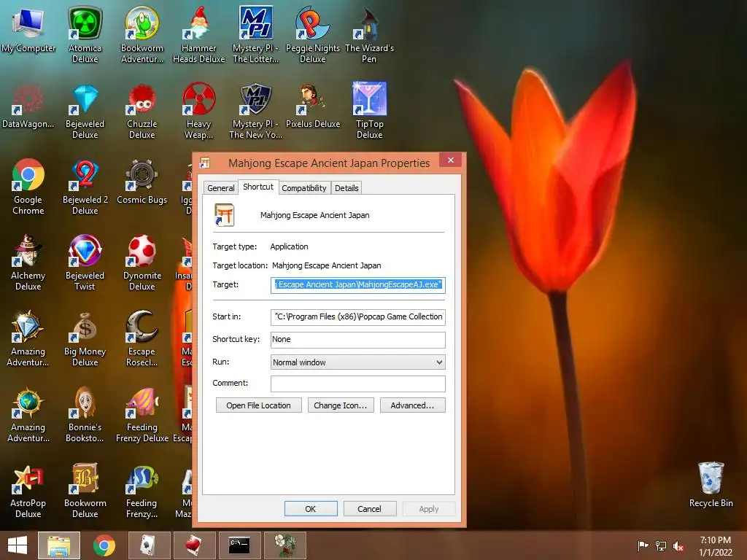Cancel the Properties dialog
Image resolution: width=747 pixels, height=560 pixels.
[370, 508]
